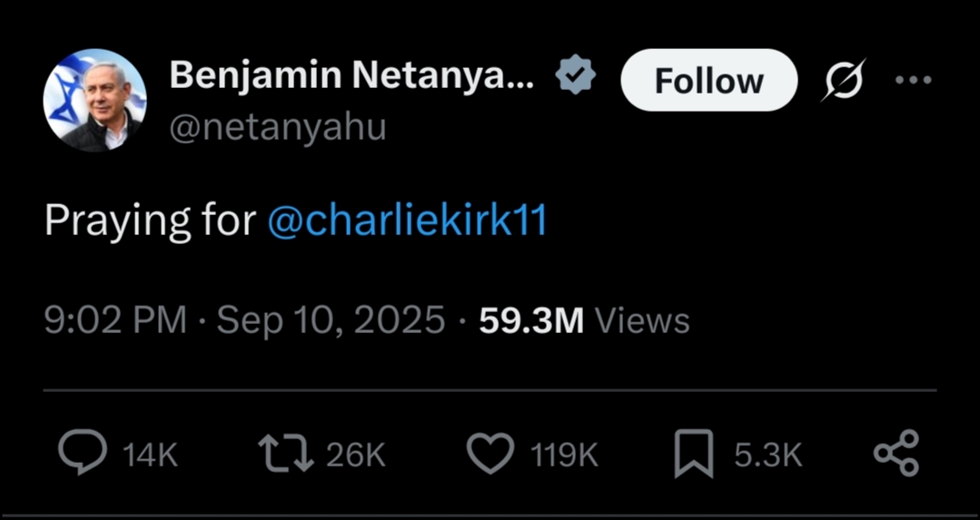Click the reply speech bubble icon
The width and height of the screenshot is (980, 520).
coord(82,453)
